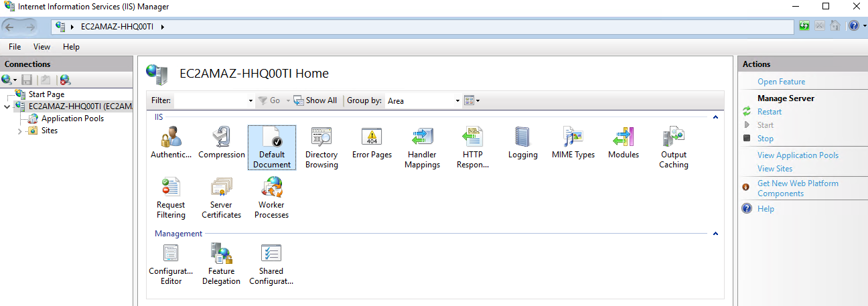The width and height of the screenshot is (868, 306).
Task: Select the Default Document feature
Action: (271, 147)
